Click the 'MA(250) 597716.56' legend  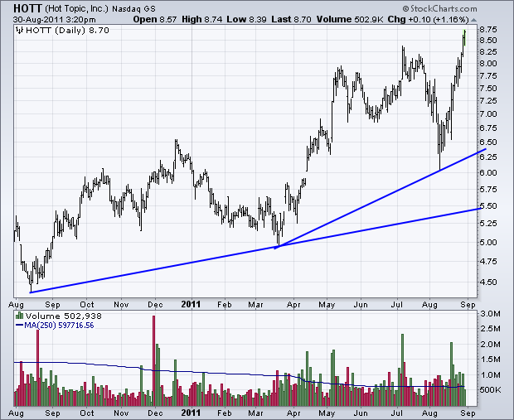[x=55, y=326]
